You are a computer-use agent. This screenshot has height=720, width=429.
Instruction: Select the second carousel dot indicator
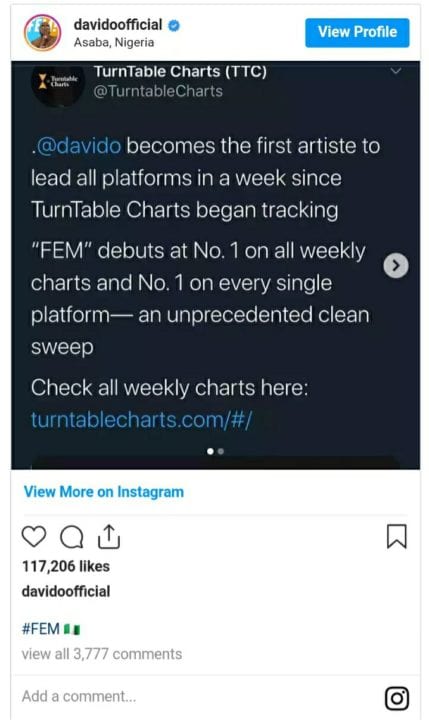(220, 451)
